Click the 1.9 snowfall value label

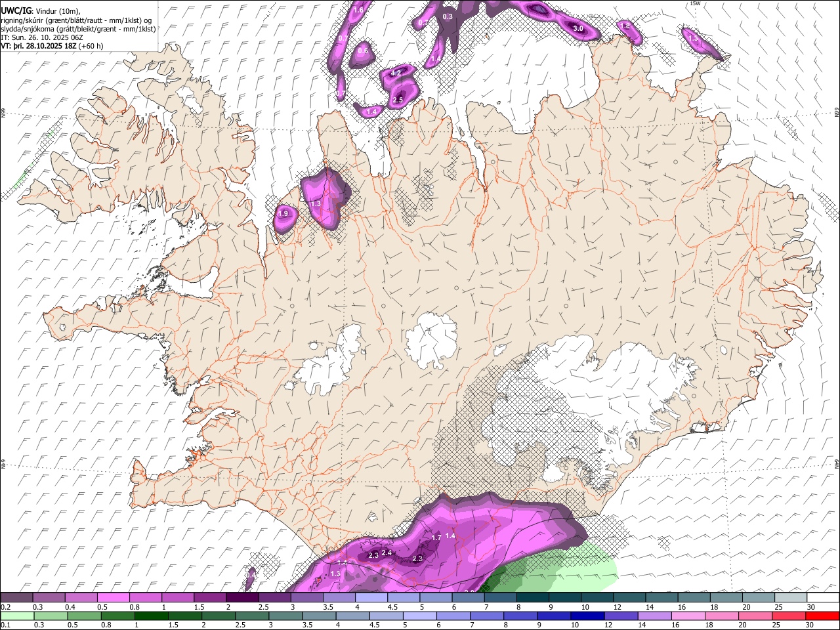(x=283, y=214)
